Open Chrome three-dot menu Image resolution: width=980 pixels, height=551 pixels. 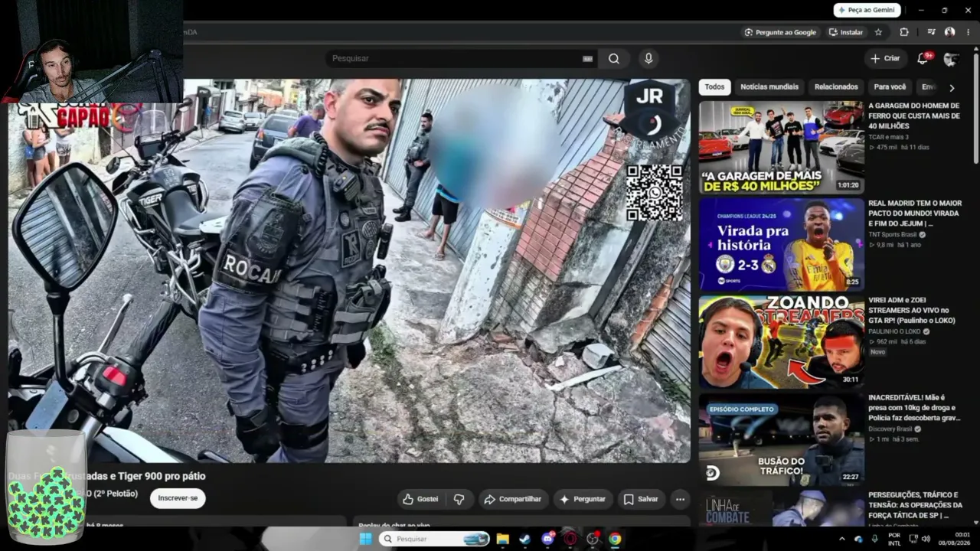pyautogui.click(x=969, y=32)
